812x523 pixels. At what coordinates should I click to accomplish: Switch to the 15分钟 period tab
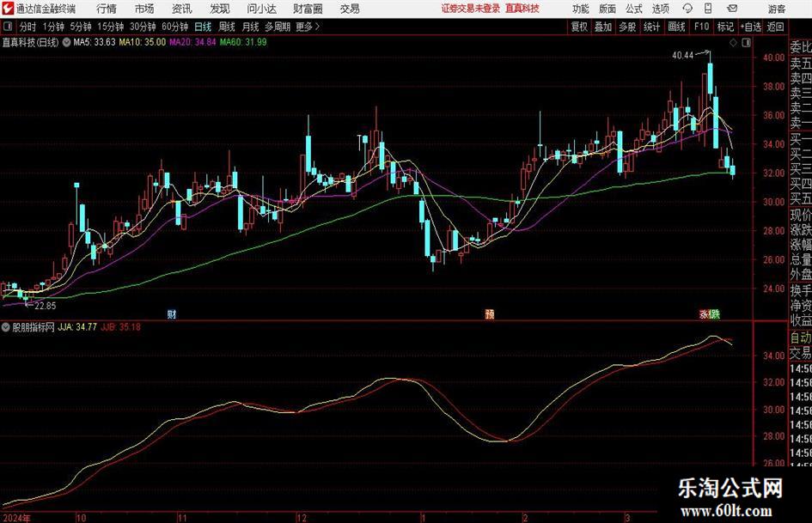click(x=111, y=27)
